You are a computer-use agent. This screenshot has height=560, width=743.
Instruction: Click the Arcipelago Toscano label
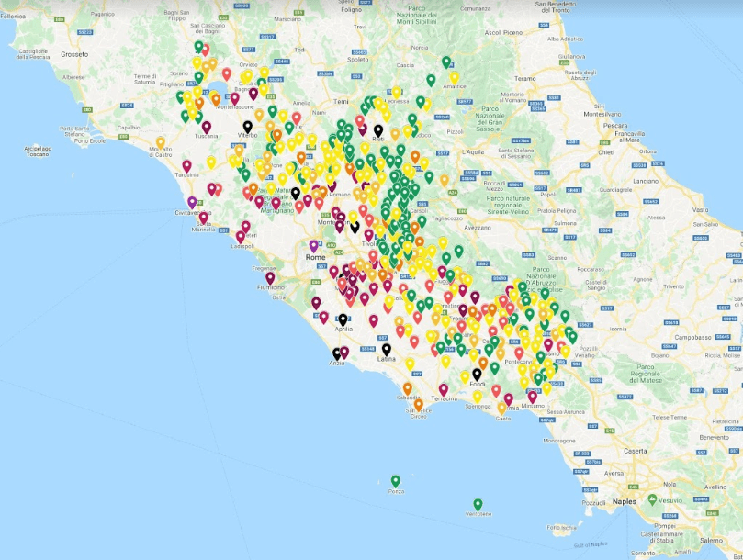pos(38,151)
